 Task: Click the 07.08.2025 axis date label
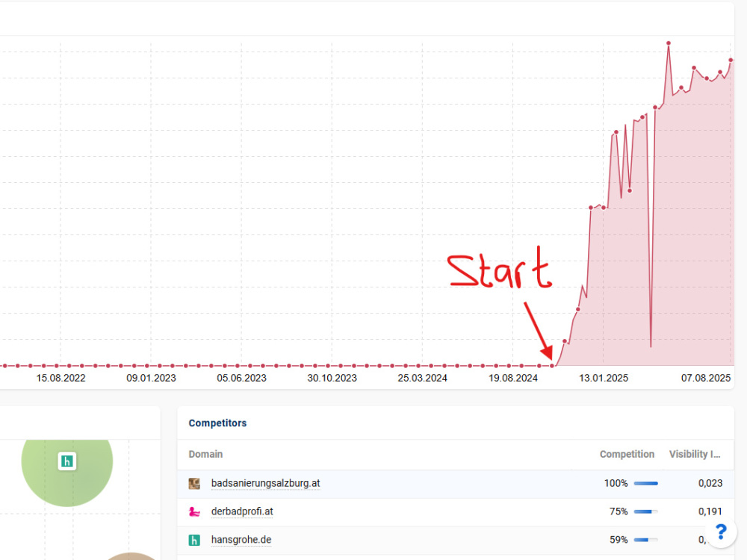[706, 378]
